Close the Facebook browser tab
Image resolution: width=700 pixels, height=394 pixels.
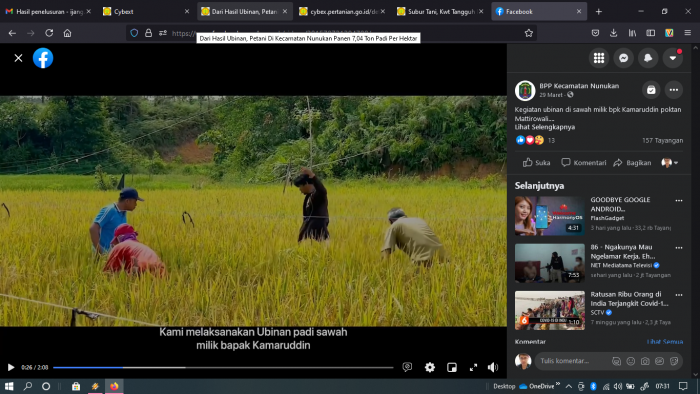(x=579, y=12)
